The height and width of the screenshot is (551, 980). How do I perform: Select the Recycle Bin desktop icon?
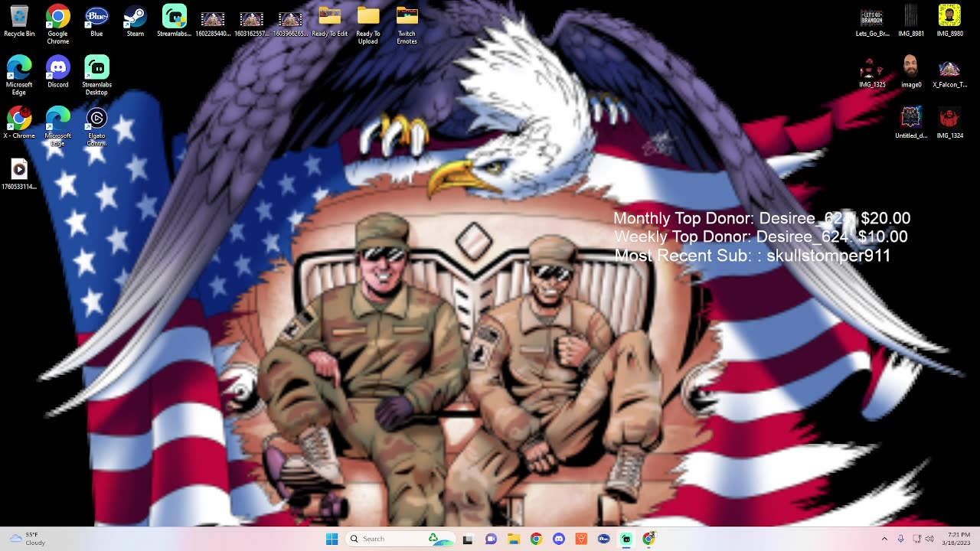pos(19,21)
